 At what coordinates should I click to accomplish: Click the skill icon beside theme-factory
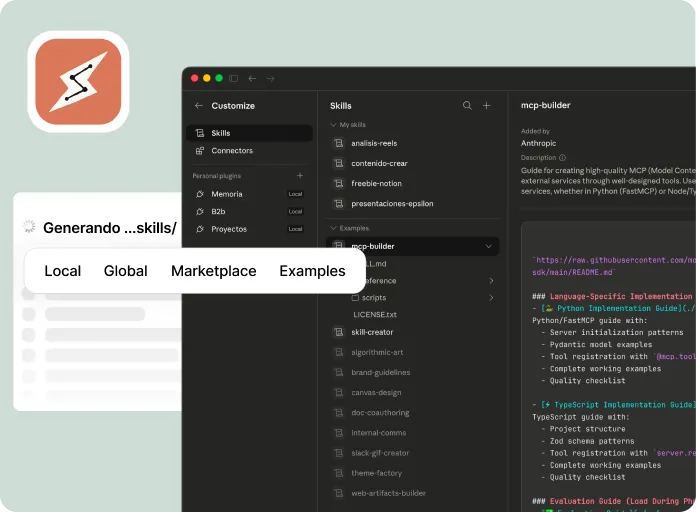[x=339, y=473]
